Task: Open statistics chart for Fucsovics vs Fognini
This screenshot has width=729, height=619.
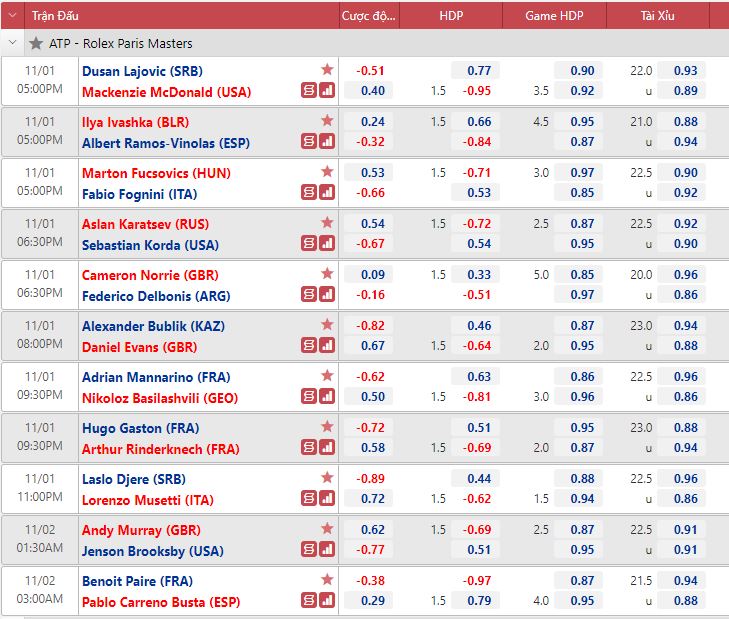Action: click(327, 192)
